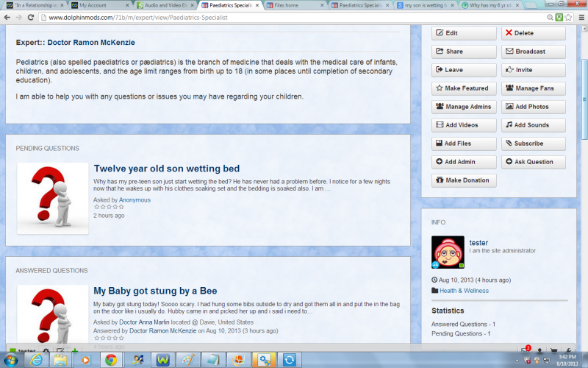588x368 pixels.
Task: Switch to Files home tab
Action: [x=295, y=5]
